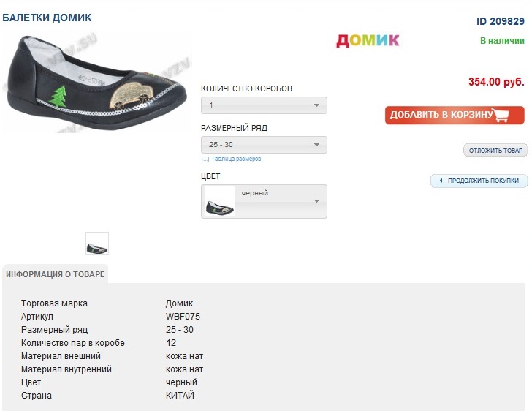Image resolution: width=532 pixels, height=411 pixels.
Task: Click the shopping cart icon on the red button
Action: 501,116
